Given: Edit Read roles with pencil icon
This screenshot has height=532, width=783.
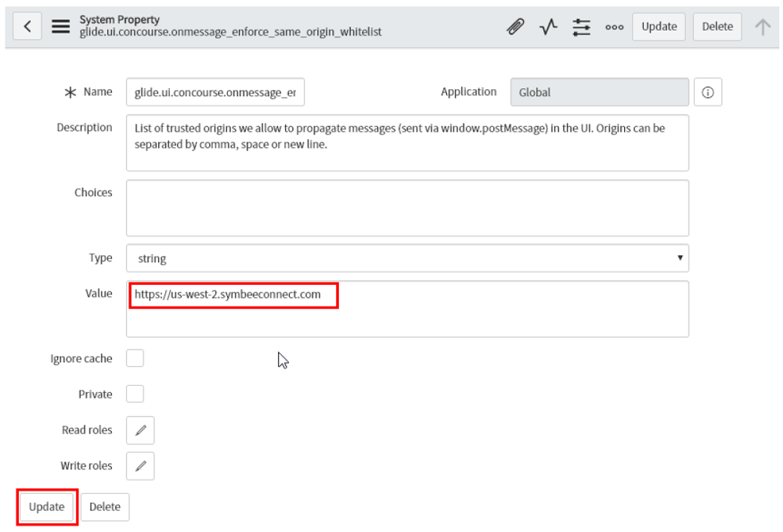Looking at the screenshot, I should coord(140,430).
